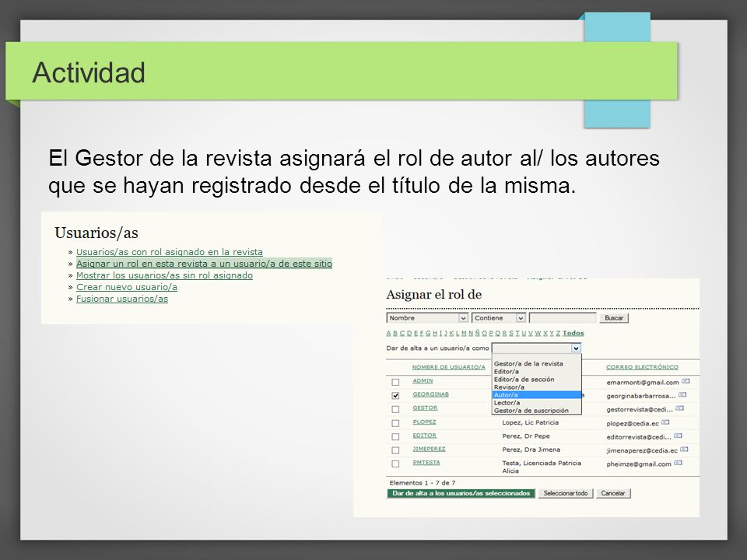Click the name 'Perez, Dr Pepe'
This screenshot has height=560, width=747.
click(x=526, y=436)
